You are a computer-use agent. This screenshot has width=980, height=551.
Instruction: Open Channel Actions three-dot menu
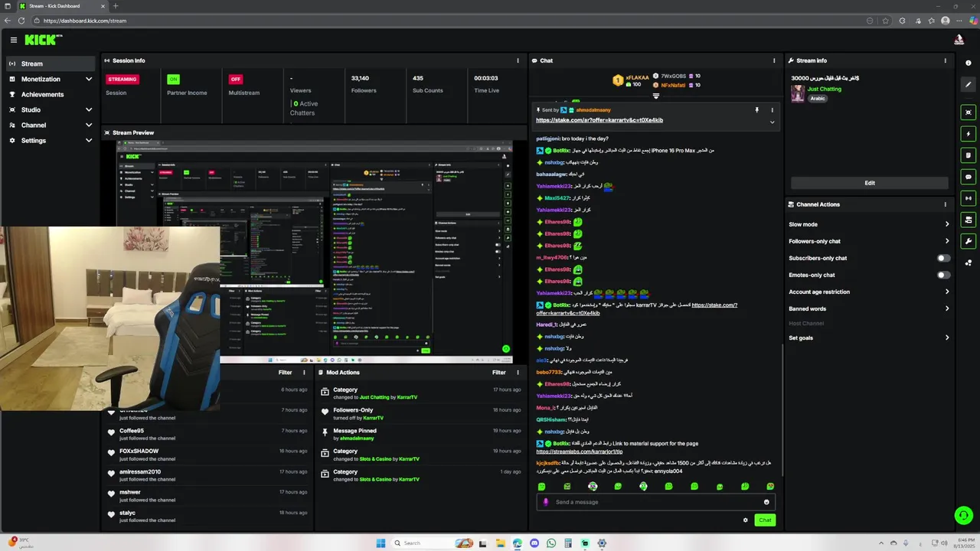click(946, 204)
